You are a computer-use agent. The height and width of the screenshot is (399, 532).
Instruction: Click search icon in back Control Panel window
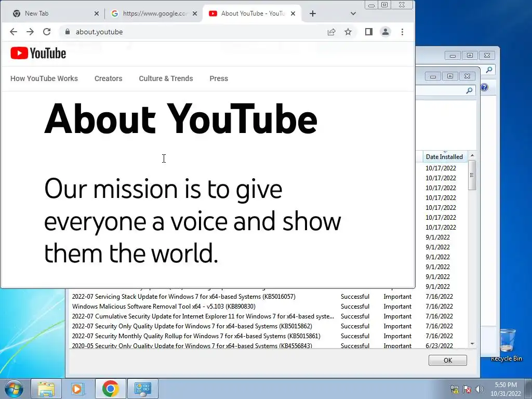point(489,70)
